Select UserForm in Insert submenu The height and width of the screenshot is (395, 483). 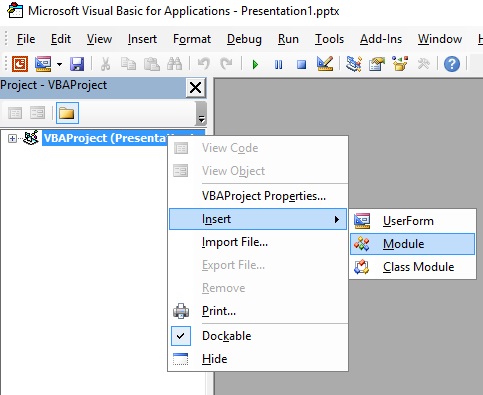pos(412,221)
